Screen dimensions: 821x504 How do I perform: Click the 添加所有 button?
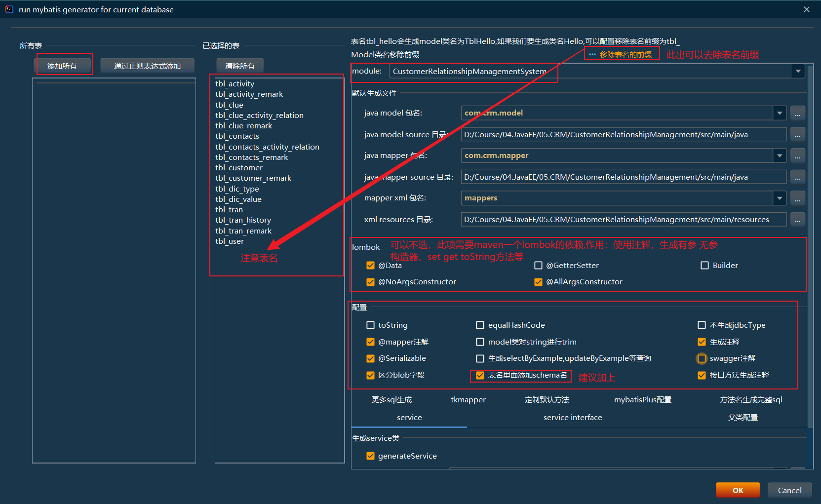[x=62, y=66]
